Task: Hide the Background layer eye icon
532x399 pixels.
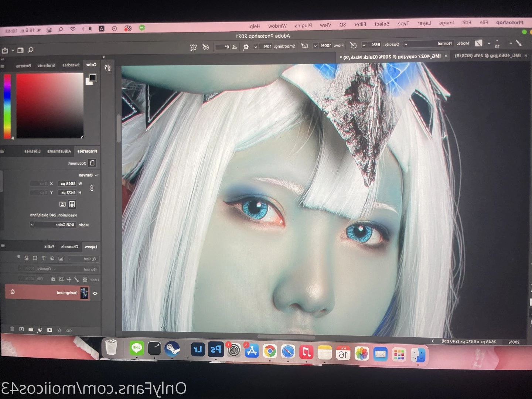Action: pos(95,293)
